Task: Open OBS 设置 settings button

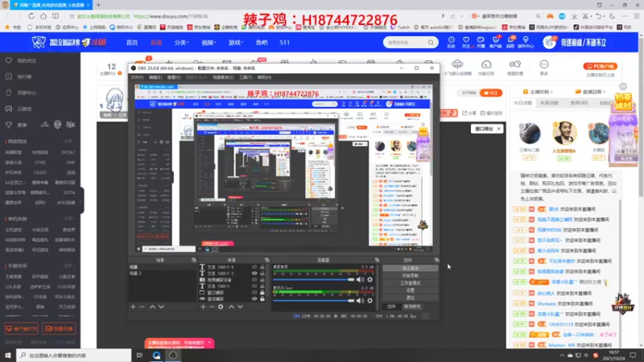Action: coord(411,290)
